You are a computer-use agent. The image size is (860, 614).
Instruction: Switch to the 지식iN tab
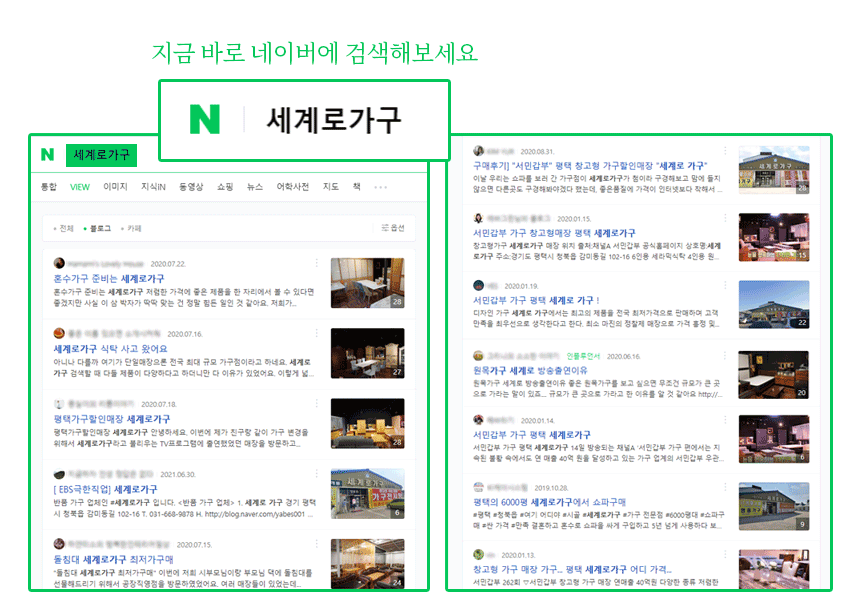(153, 187)
